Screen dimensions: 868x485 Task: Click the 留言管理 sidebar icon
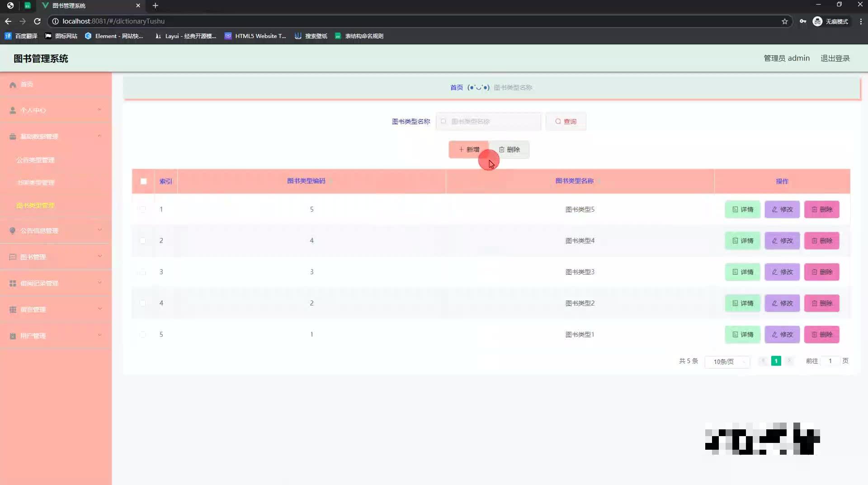pyautogui.click(x=12, y=309)
